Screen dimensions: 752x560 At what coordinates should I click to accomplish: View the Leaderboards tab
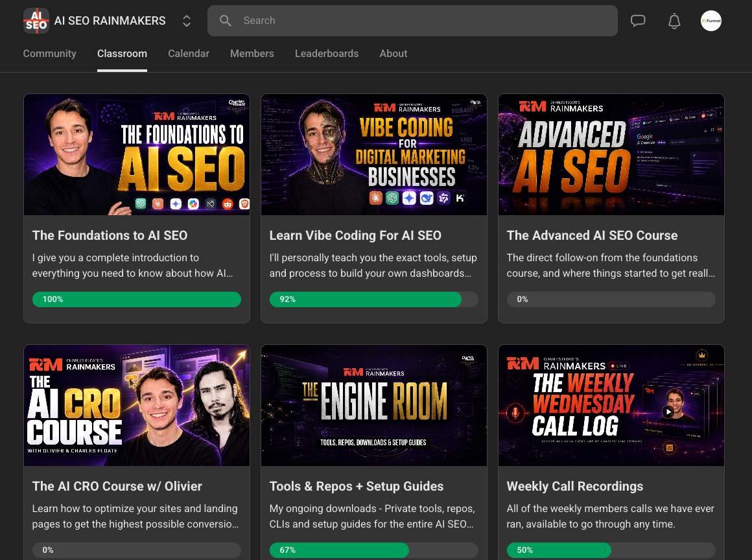(327, 54)
